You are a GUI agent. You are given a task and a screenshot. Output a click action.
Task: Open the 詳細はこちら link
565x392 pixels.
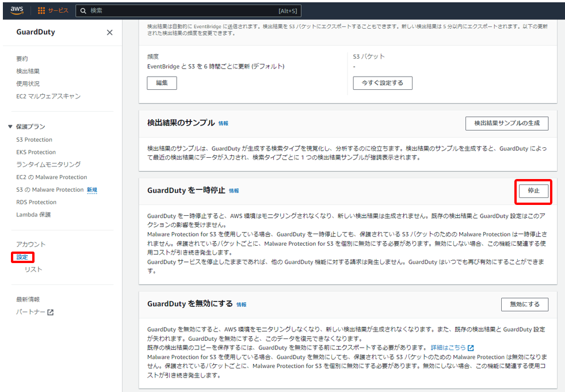click(448, 348)
